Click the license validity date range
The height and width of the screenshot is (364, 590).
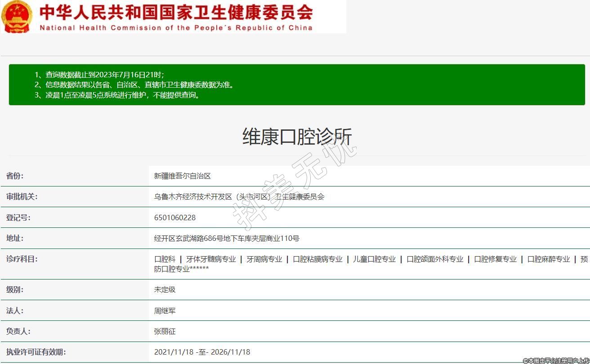click(202, 352)
